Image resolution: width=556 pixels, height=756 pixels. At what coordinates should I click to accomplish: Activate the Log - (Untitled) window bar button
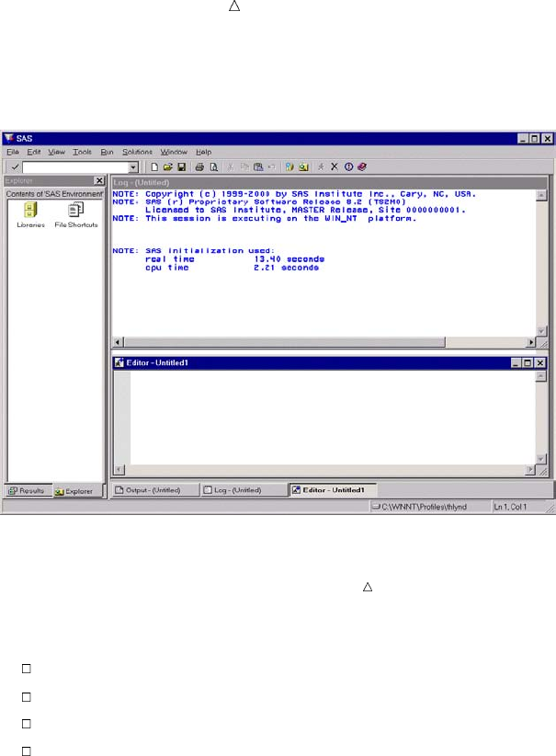[244, 490]
